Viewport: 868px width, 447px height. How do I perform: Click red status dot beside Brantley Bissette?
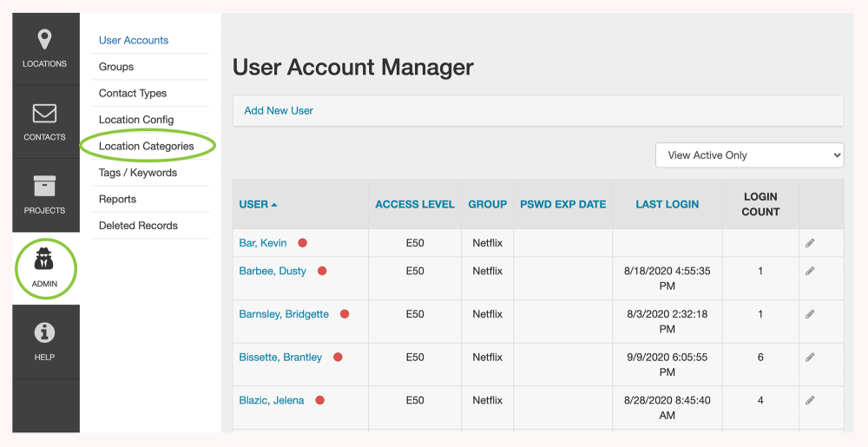coord(338,357)
